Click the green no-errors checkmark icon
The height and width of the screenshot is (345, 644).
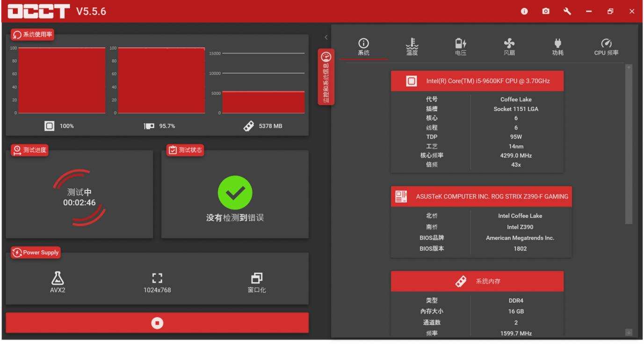235,193
